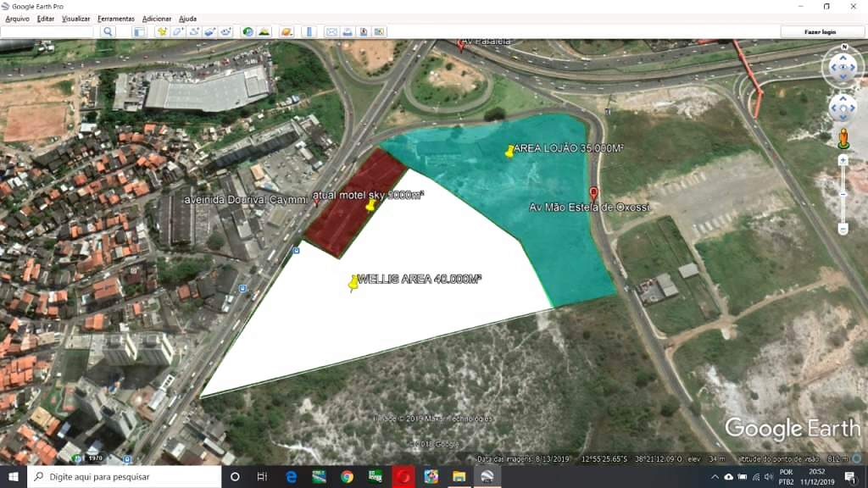
Task: Click the dark red motel sky polygon
Action: (x=357, y=202)
